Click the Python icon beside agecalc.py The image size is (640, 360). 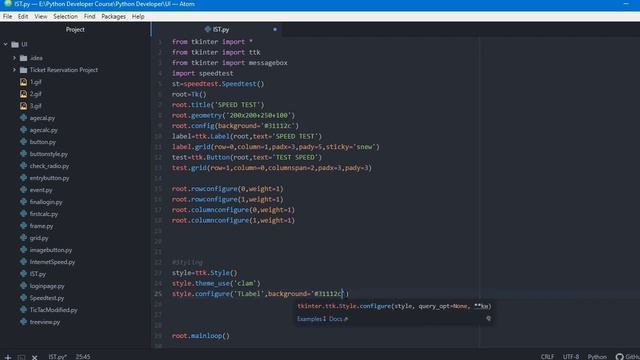23,130
